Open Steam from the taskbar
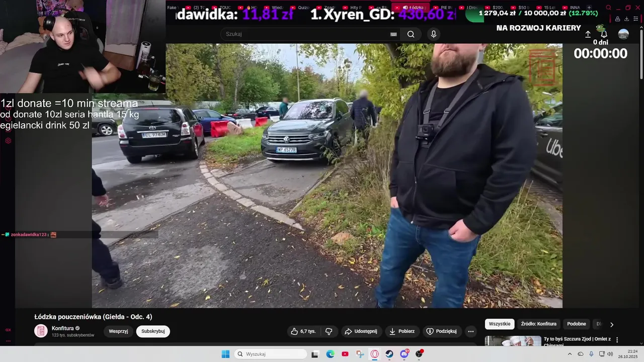The width and height of the screenshot is (644, 362). [x=389, y=354]
